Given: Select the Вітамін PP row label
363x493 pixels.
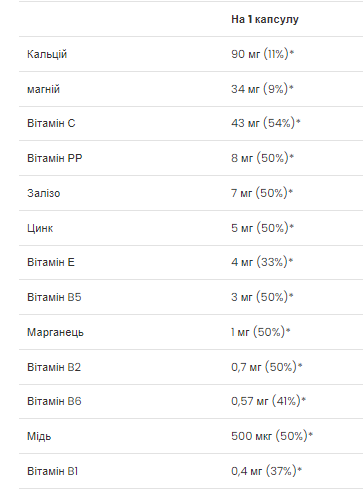Looking at the screenshot, I should pos(55,158).
